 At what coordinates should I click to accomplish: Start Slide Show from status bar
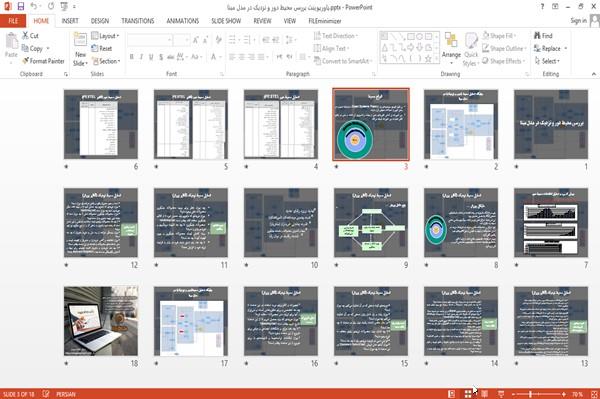click(501, 394)
